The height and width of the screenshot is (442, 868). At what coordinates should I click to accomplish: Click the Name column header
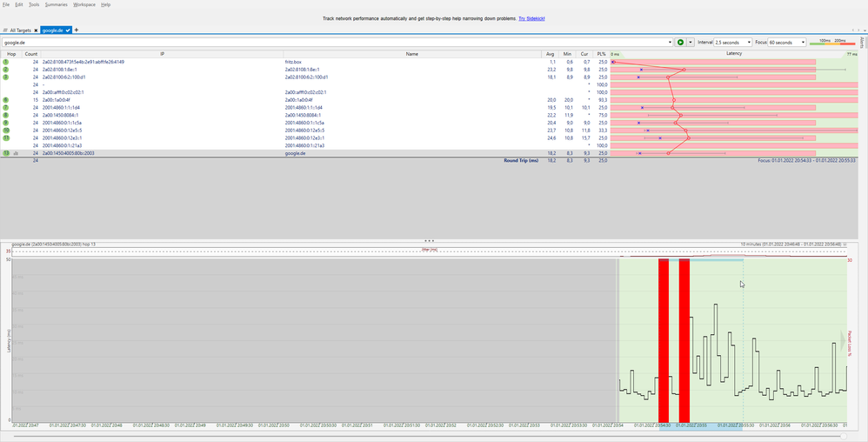[x=412, y=54]
